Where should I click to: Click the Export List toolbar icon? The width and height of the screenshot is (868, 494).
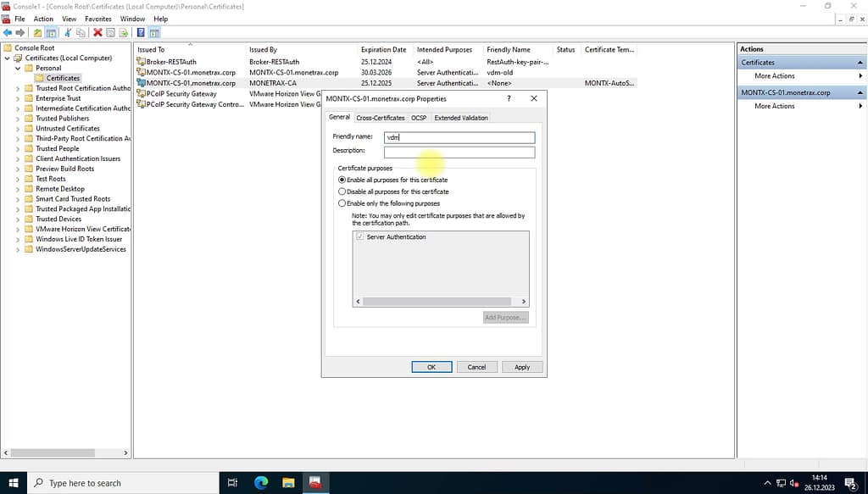[124, 32]
